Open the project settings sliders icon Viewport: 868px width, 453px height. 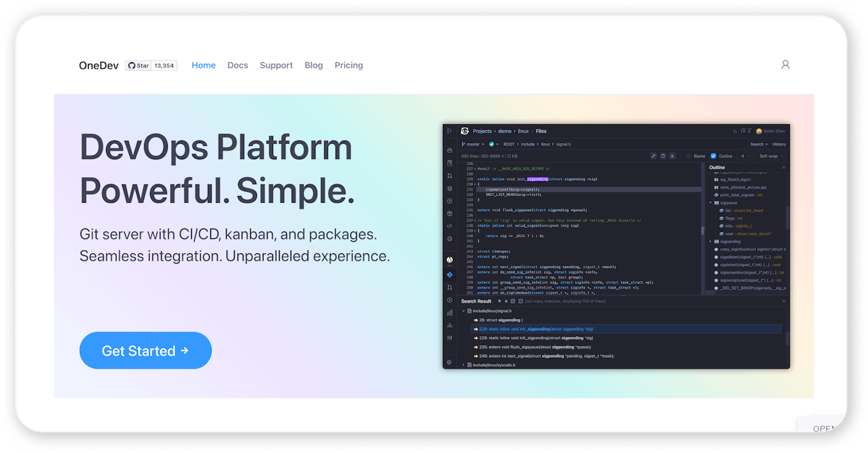[x=450, y=338]
